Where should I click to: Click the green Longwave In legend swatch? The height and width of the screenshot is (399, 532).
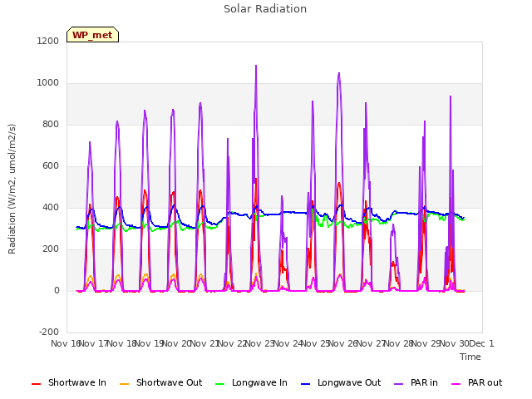[219, 384]
